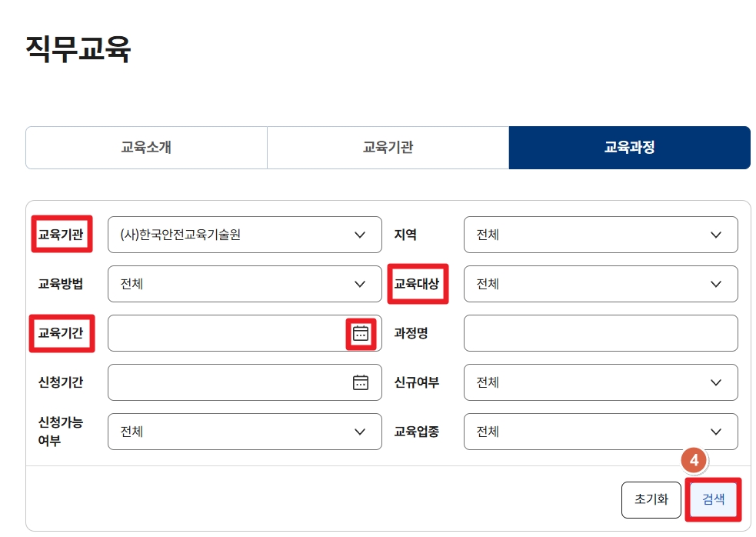Click the 직무교육 page heading
The height and width of the screenshot is (537, 756).
coord(78,48)
